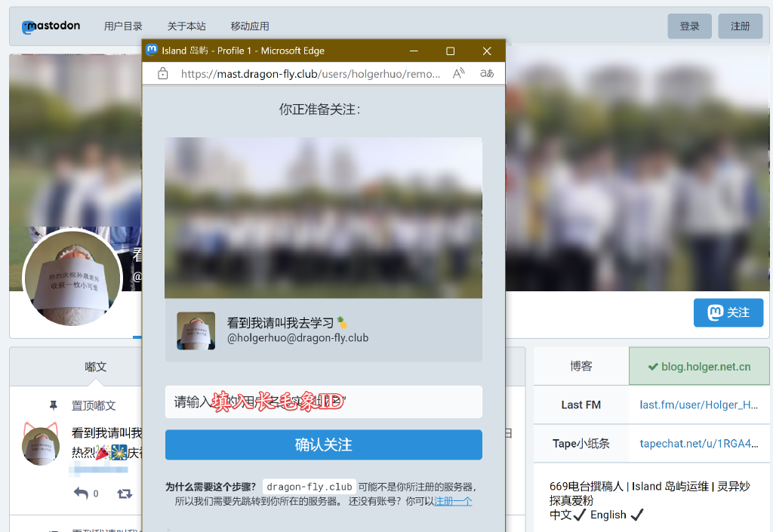The height and width of the screenshot is (532, 773).
Task: Click the 注册 button
Action: [739, 26]
